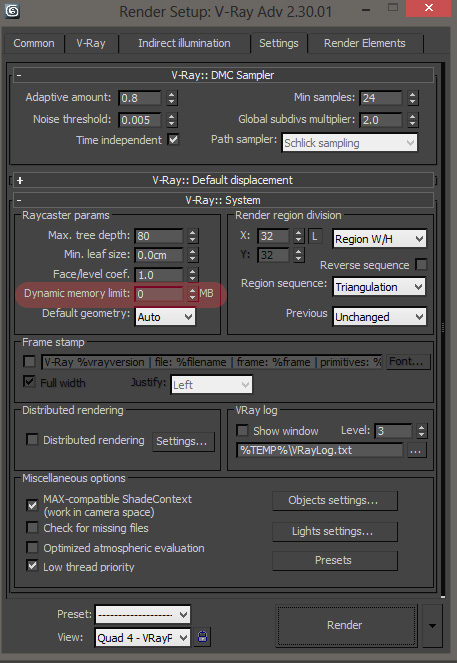The width and height of the screenshot is (457, 663).
Task: Enable the Reverse sequence checkbox
Action: (x=421, y=265)
